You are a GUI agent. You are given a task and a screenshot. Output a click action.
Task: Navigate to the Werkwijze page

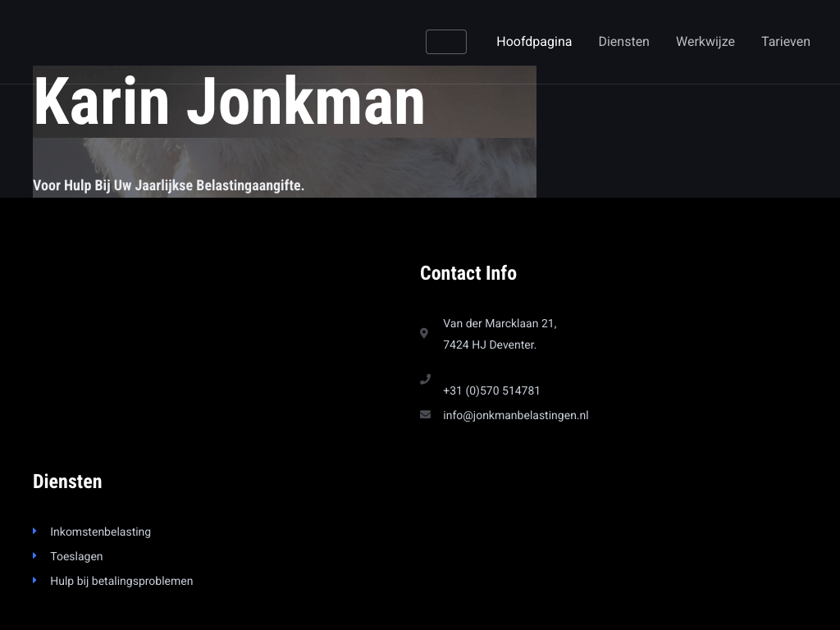(x=705, y=42)
